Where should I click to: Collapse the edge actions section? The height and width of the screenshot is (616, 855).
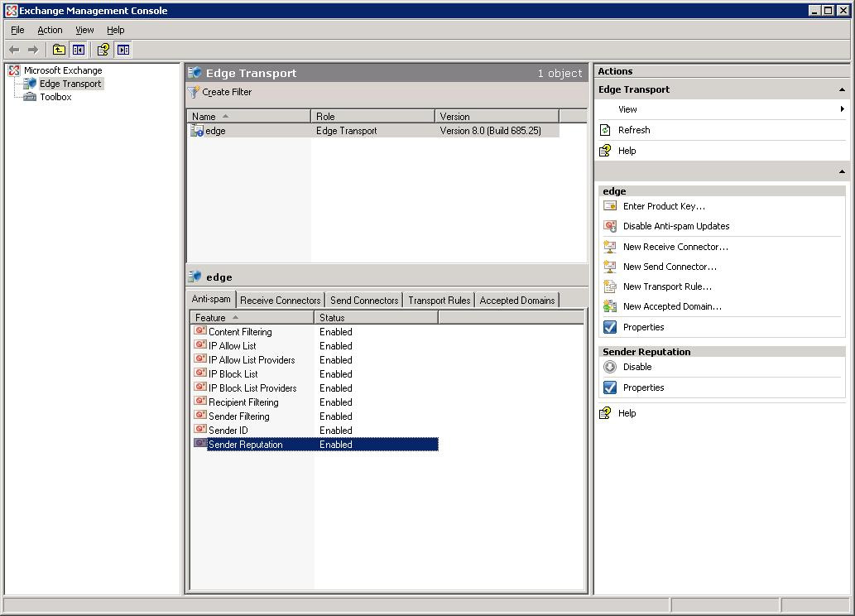tap(841, 171)
